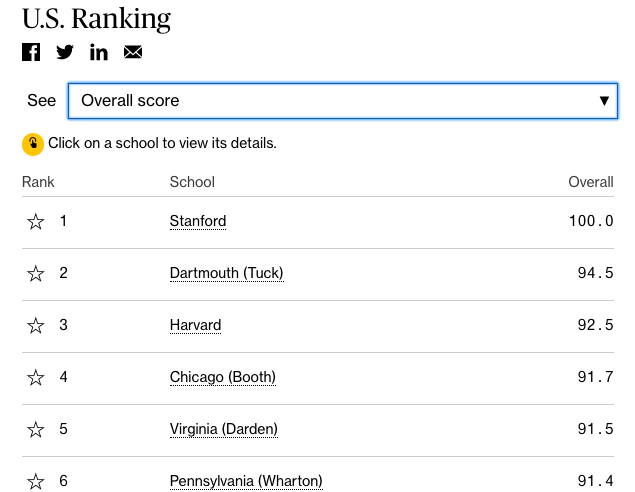Click the Overall column header

pyautogui.click(x=590, y=182)
